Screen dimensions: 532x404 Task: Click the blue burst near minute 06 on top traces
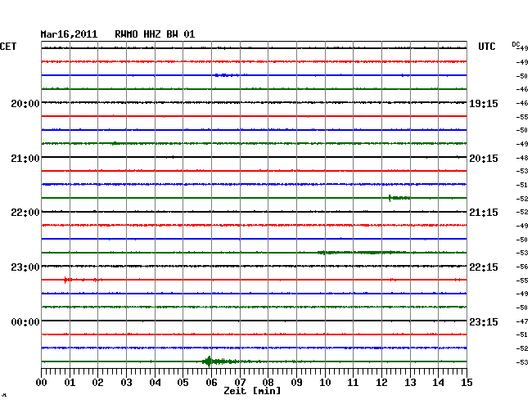point(226,75)
